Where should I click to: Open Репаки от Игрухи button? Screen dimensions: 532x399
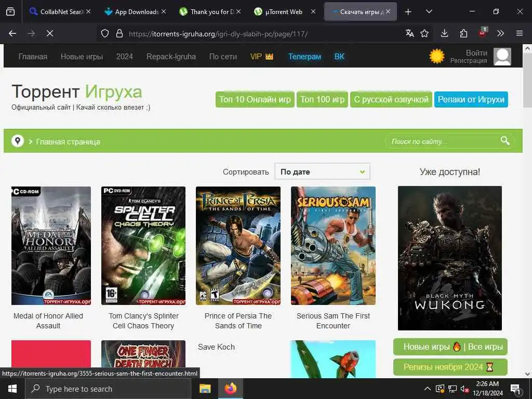(471, 99)
